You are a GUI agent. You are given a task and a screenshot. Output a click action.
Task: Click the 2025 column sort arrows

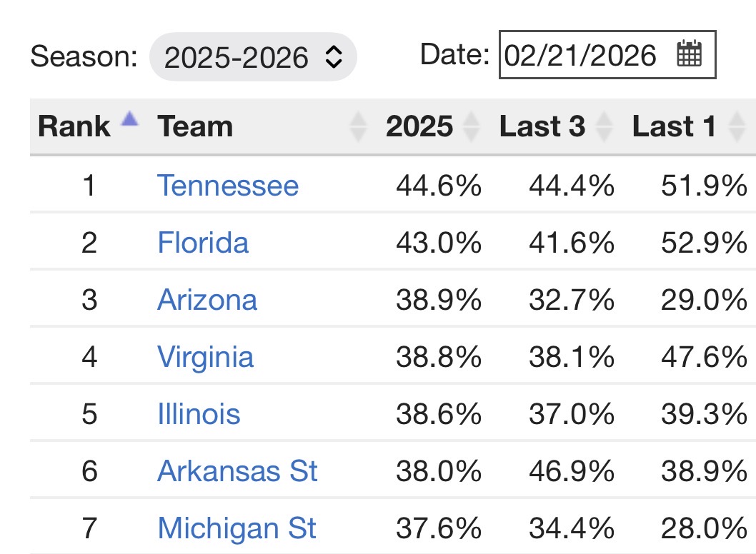471,127
